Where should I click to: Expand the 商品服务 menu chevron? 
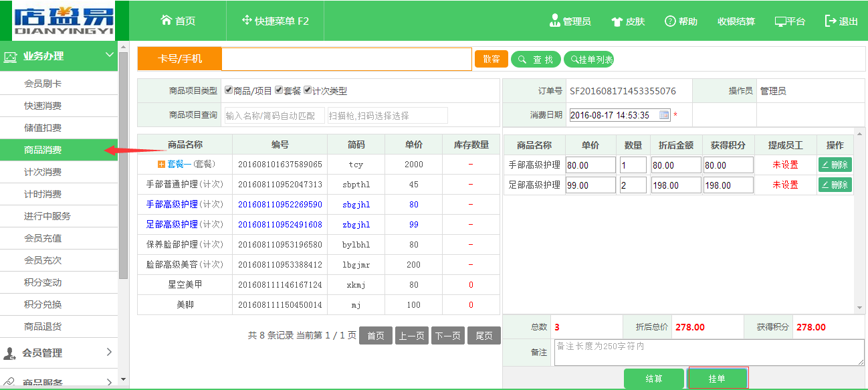pos(110,382)
